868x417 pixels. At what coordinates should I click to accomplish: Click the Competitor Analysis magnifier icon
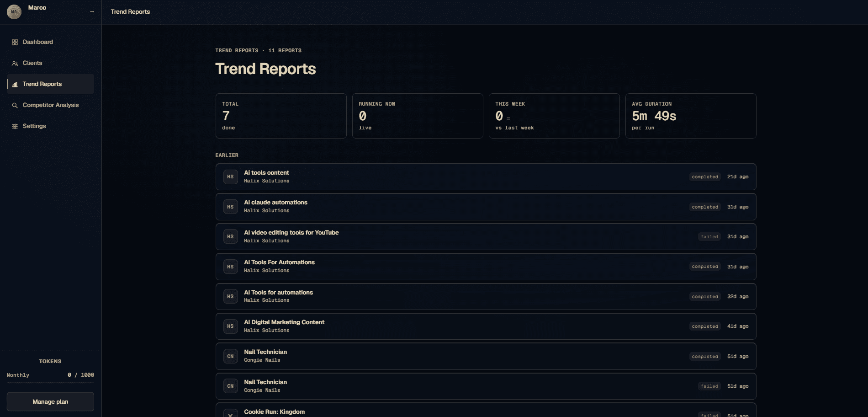(x=15, y=105)
